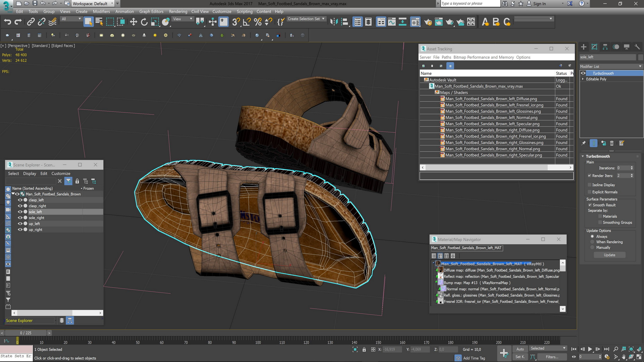
Task: Open the Scripting menu
Action: point(245,11)
